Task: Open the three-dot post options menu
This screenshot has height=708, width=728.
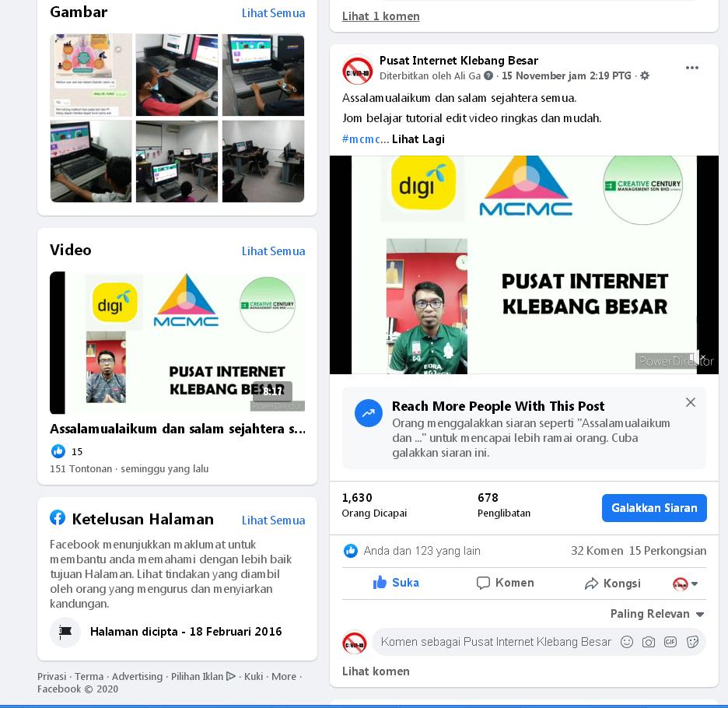Action: click(x=691, y=68)
